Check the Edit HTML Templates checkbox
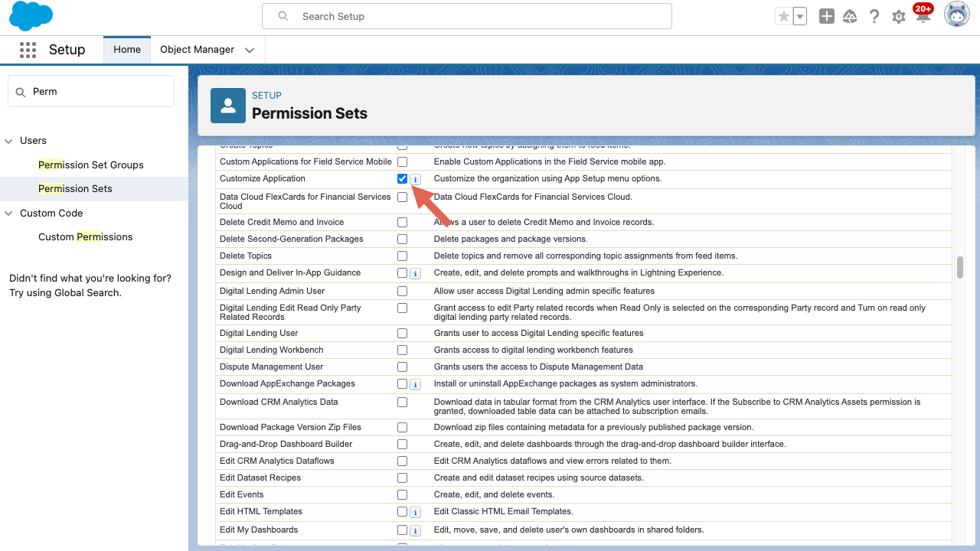980x551 pixels. (402, 511)
